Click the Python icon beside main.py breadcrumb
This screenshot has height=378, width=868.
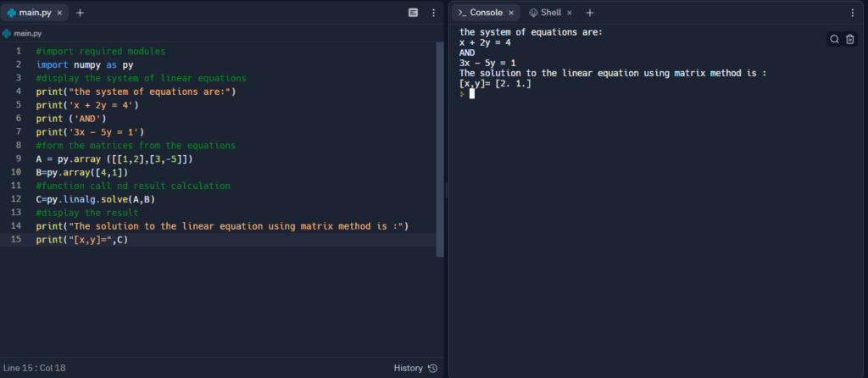(7, 33)
